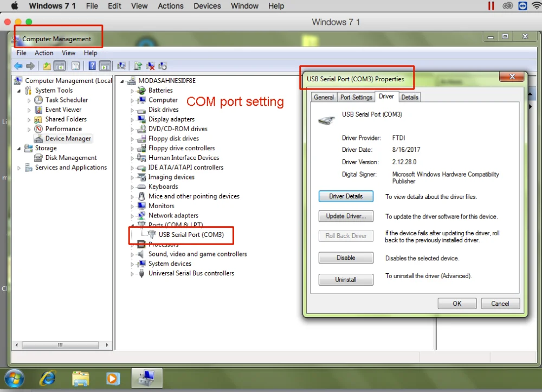Click the Sound, video and game controllers icon
Image resolution: width=542 pixels, height=392 pixels.
coord(141,254)
